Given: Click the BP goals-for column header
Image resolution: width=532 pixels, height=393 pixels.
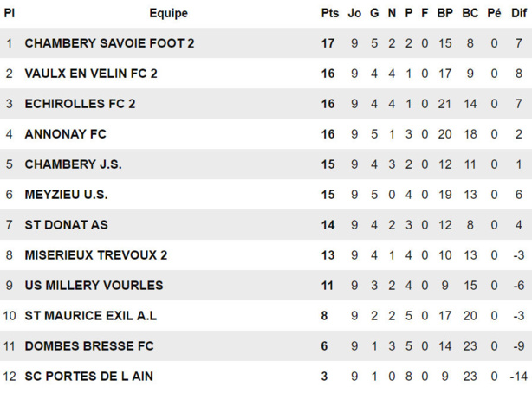Looking at the screenshot, I should point(445,13).
